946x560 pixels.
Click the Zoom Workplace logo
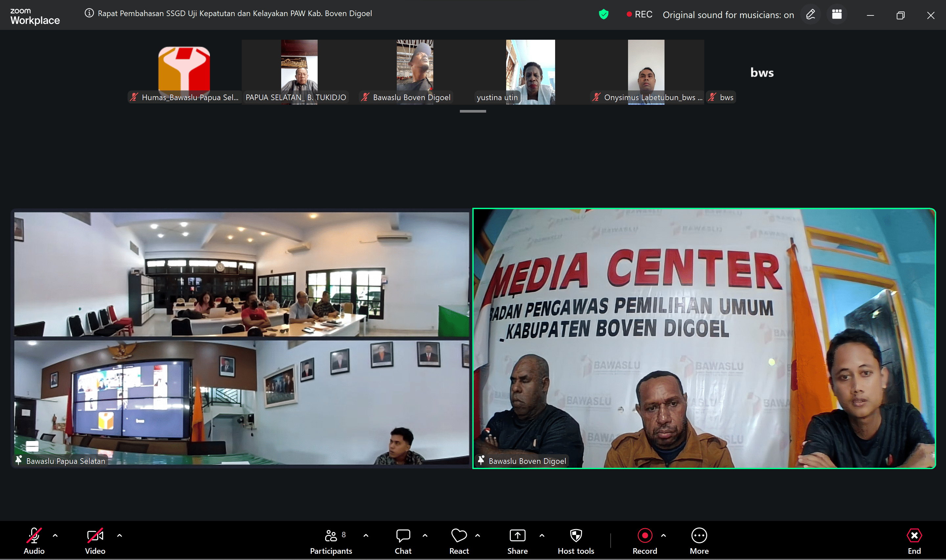coord(35,17)
